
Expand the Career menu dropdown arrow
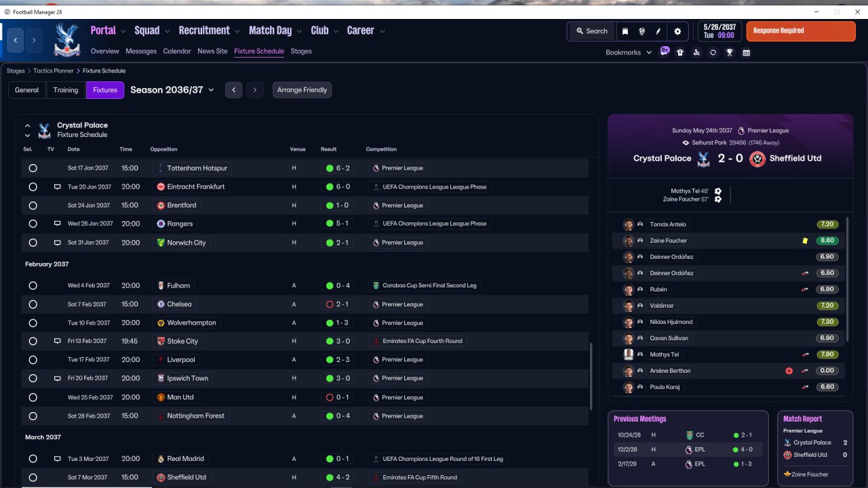pos(382,31)
